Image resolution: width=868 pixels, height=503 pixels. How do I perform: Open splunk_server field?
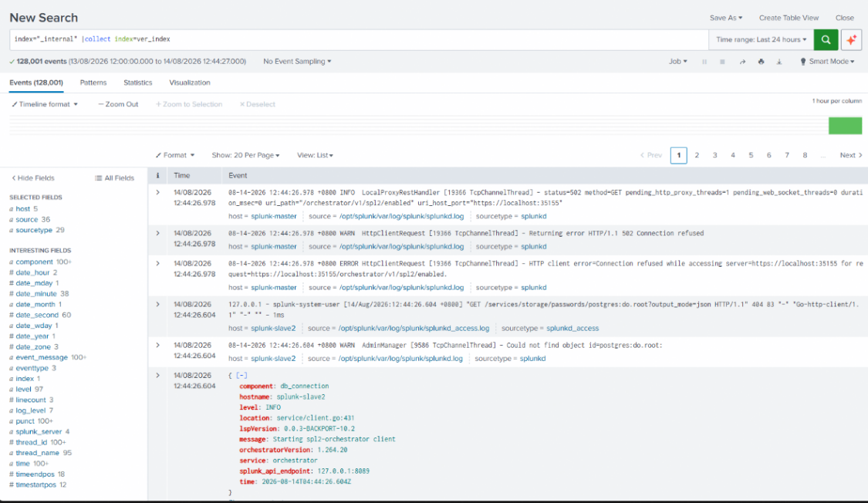click(x=39, y=431)
